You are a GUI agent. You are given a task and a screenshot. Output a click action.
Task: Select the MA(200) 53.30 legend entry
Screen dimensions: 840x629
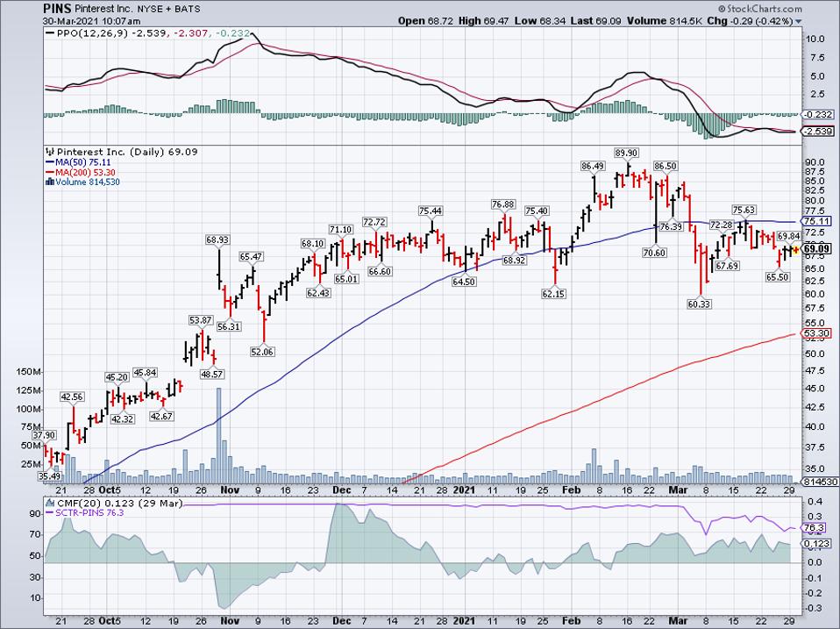pos(85,173)
